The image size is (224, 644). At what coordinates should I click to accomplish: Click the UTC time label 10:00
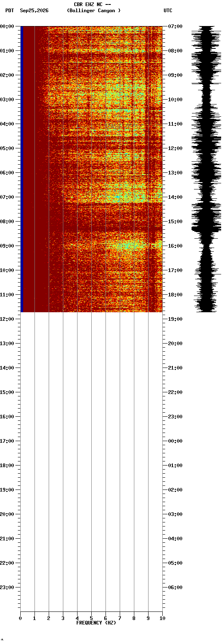(x=175, y=100)
